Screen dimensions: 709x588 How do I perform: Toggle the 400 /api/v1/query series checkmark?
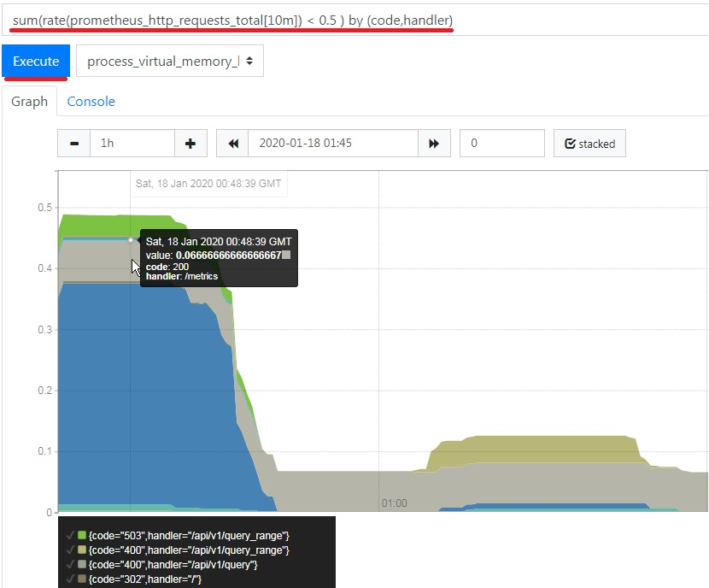70,564
